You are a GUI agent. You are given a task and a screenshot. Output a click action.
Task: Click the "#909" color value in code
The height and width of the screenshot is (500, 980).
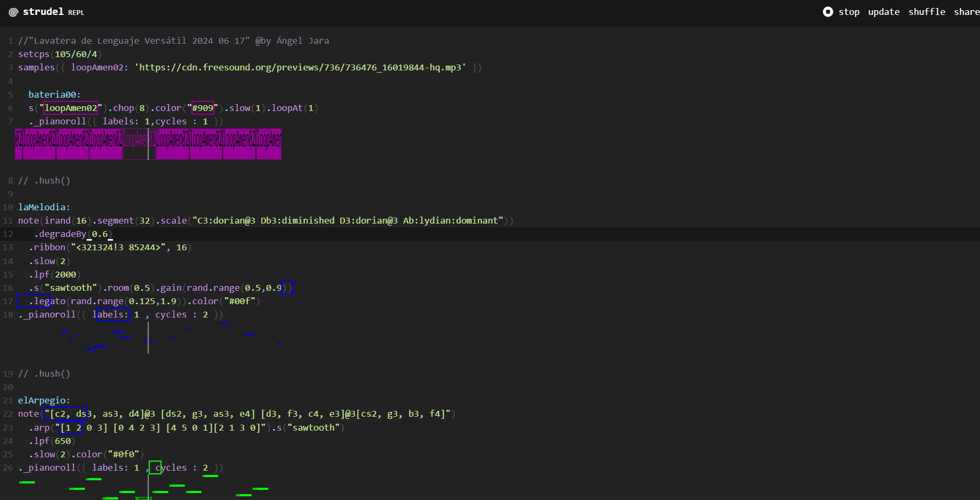coord(203,108)
